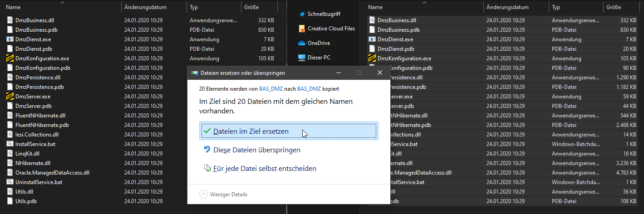Screen dimensions: 644x214
Task: Collapse dialog with Weniger Details
Action: coord(224,194)
